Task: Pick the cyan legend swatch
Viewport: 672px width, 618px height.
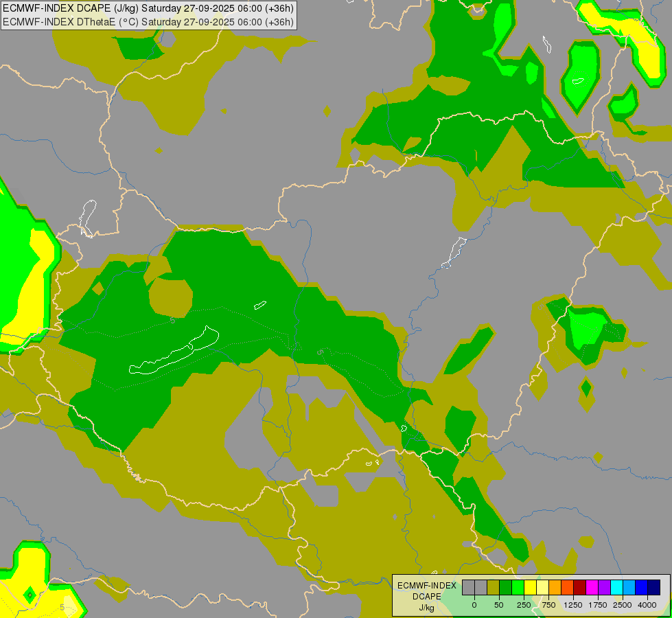Action: (616, 588)
